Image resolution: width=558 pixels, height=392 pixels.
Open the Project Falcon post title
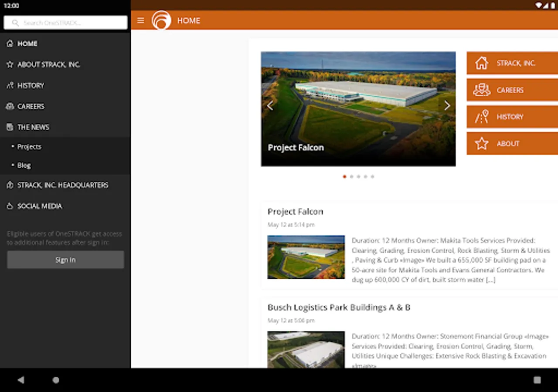click(x=296, y=212)
